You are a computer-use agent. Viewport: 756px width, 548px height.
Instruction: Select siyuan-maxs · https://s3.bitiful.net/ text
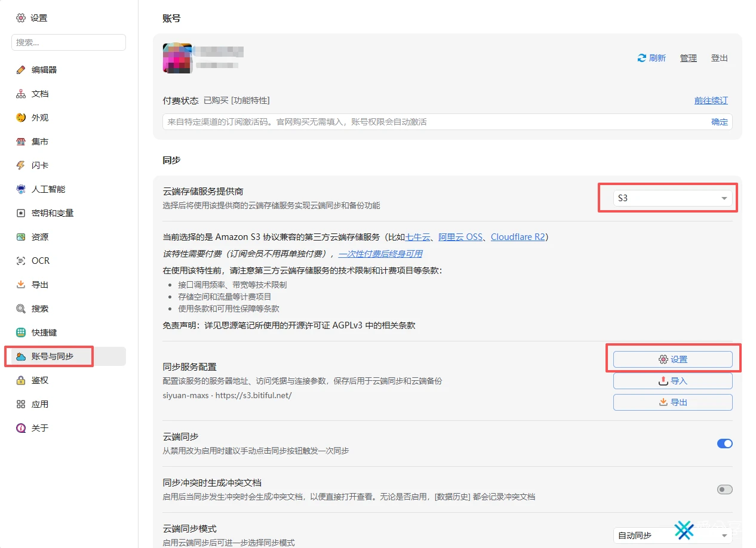click(227, 395)
